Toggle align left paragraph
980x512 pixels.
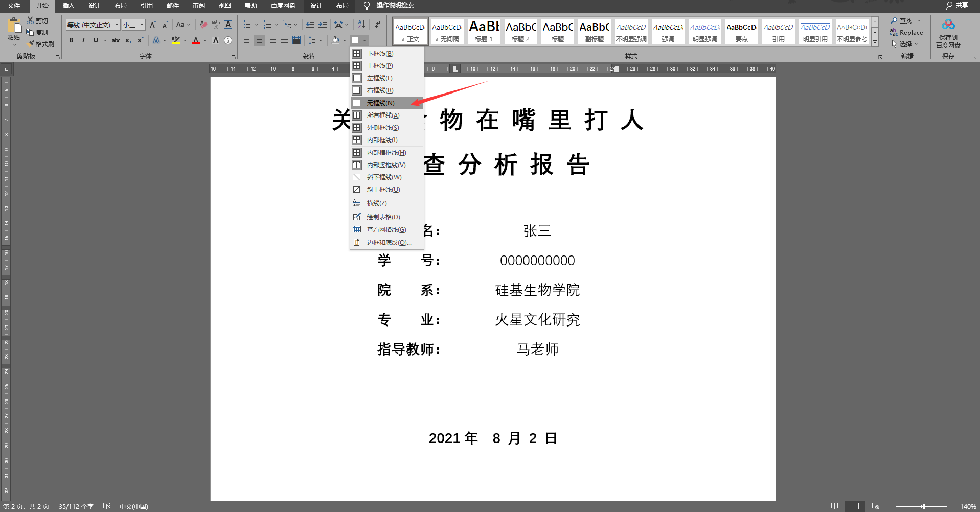pyautogui.click(x=247, y=40)
